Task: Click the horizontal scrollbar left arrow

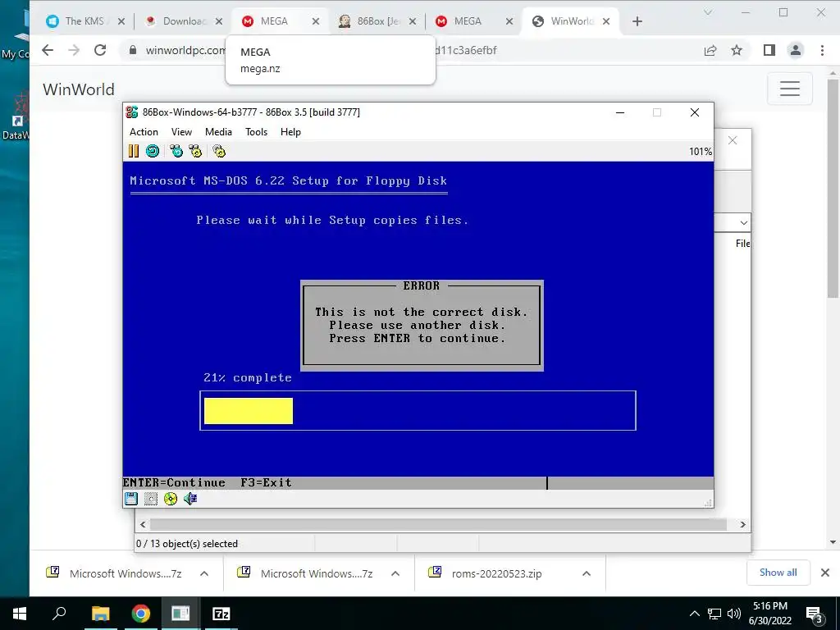Action: pos(143,524)
